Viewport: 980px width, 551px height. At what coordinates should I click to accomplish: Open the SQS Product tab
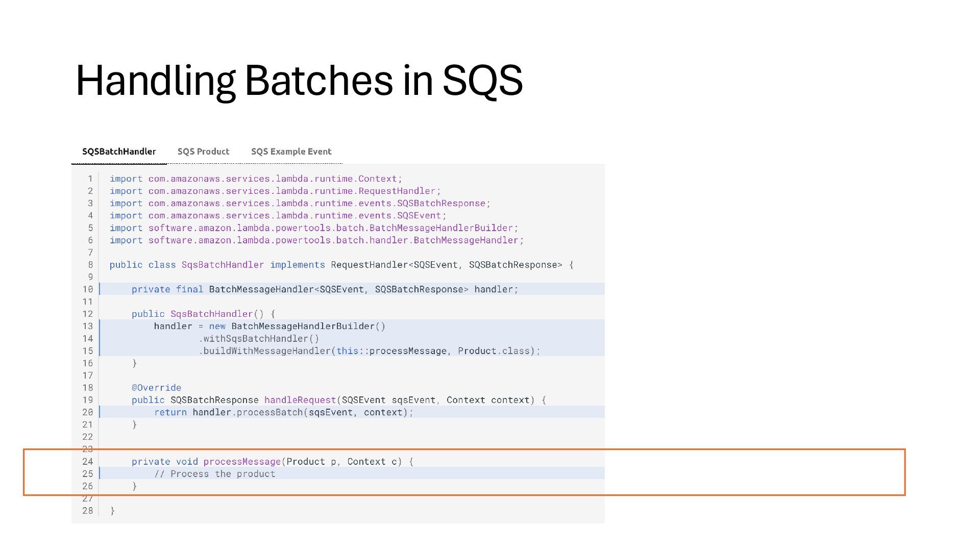[203, 152]
